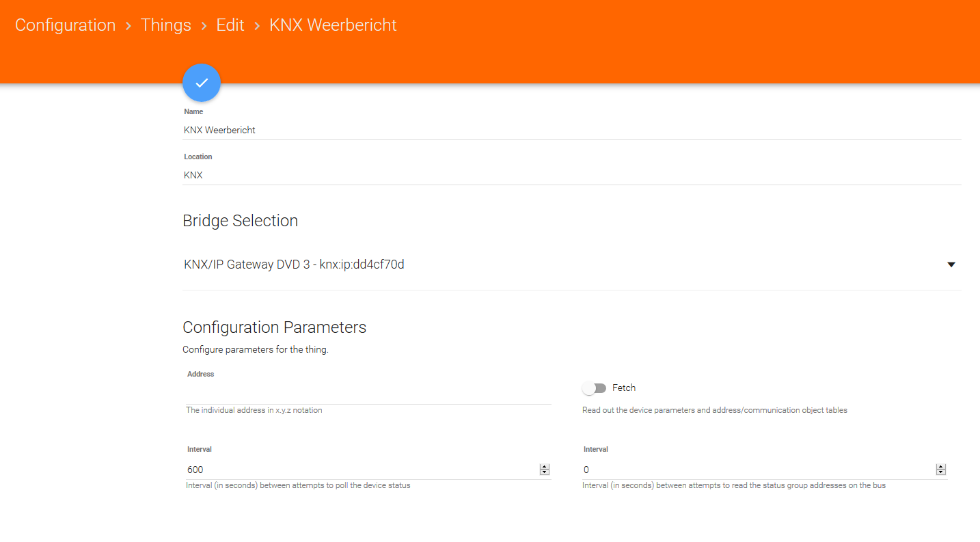This screenshot has width=980, height=542.
Task: Click the KNX Weerbericht breadcrumb title
Action: click(333, 25)
